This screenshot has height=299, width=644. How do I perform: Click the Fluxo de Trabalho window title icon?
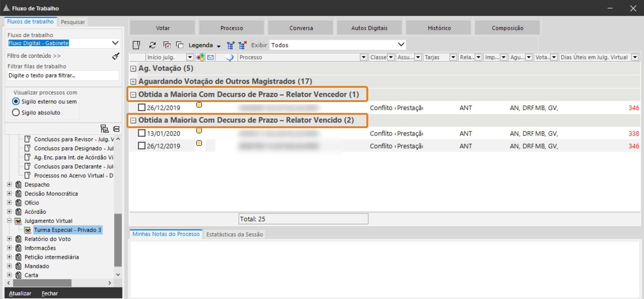6,8
